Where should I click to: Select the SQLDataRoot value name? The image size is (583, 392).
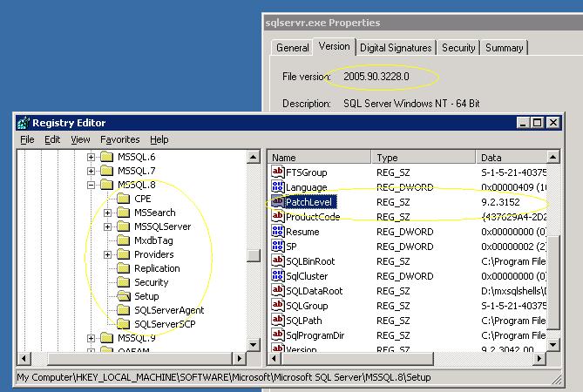[x=315, y=291]
